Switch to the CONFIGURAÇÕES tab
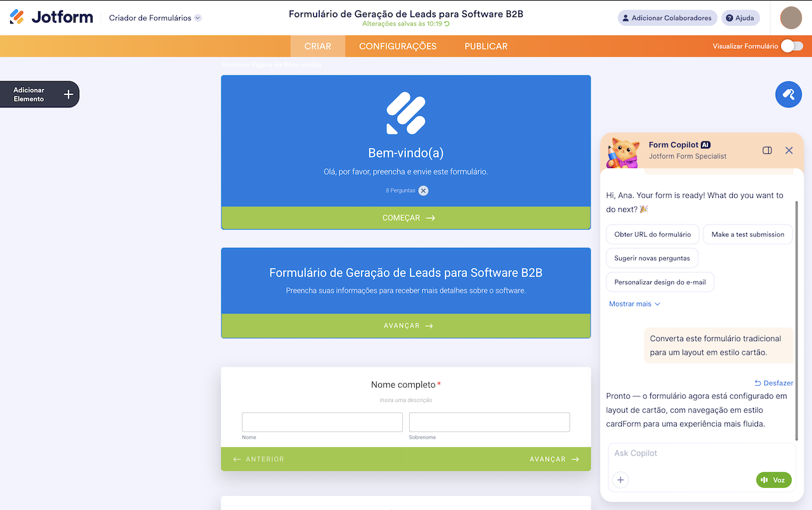Image resolution: width=812 pixels, height=510 pixels. [398, 46]
